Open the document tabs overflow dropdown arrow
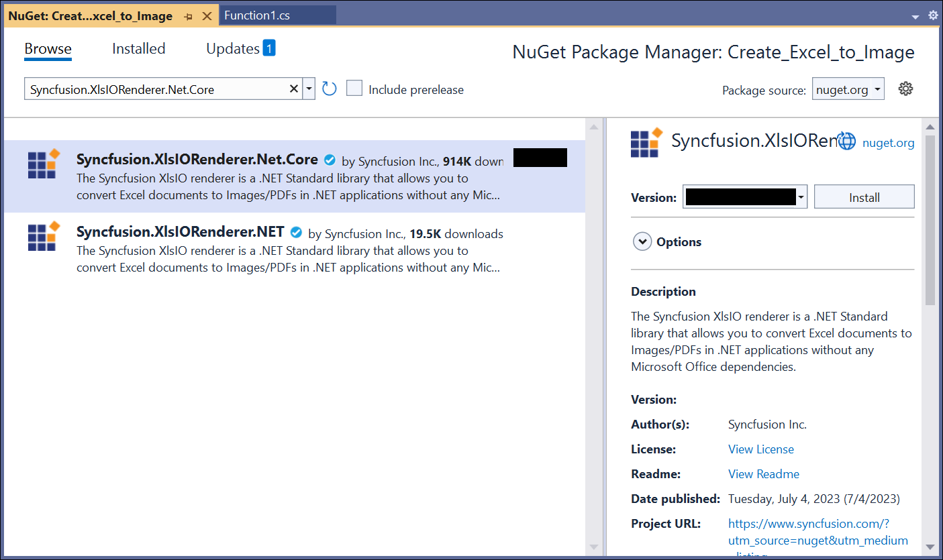This screenshot has height=560, width=943. click(x=915, y=16)
